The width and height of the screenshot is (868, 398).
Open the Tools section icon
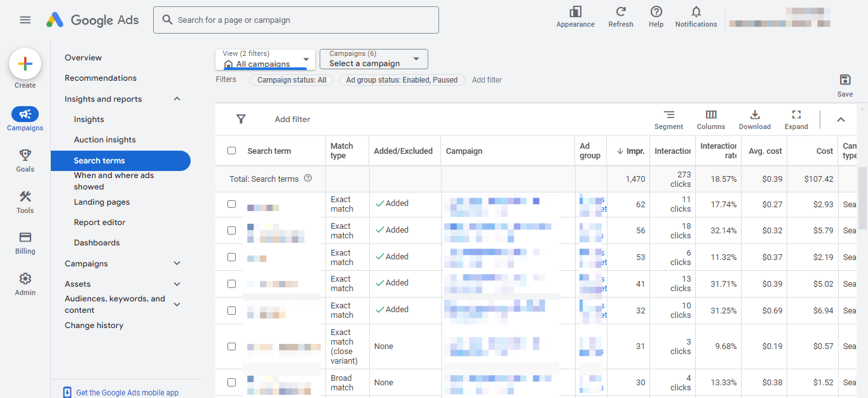click(x=25, y=196)
